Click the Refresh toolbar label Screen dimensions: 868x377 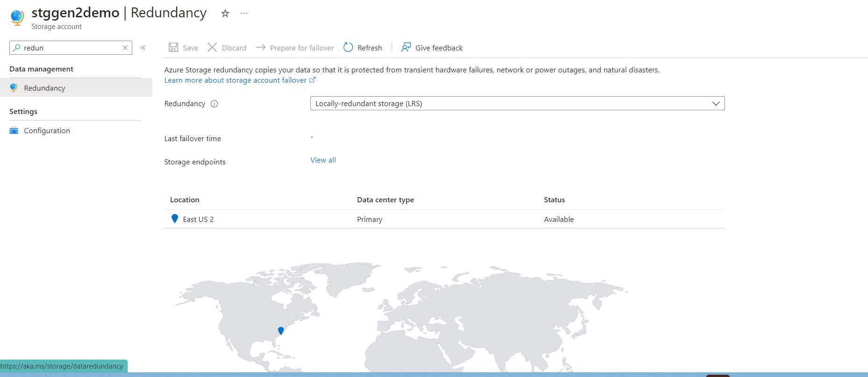370,48
